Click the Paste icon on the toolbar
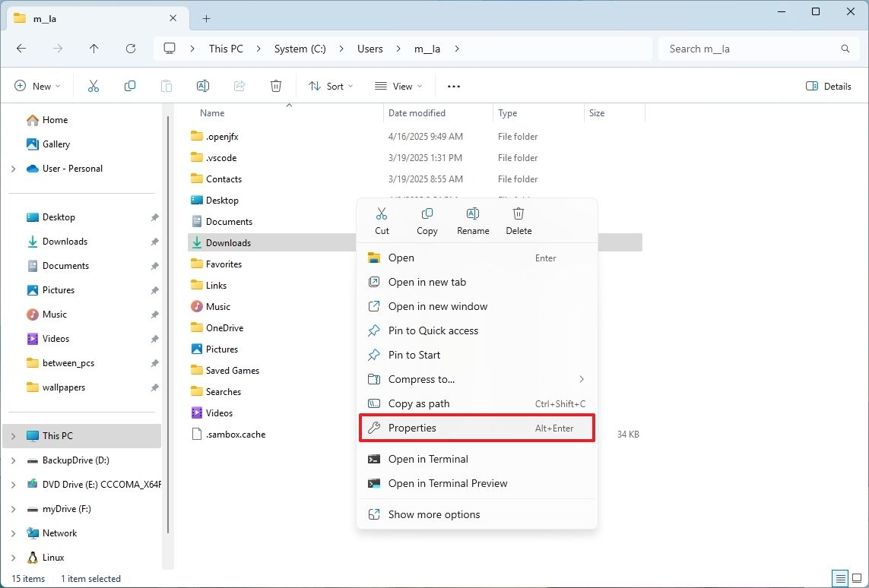The width and height of the screenshot is (869, 588). point(167,86)
